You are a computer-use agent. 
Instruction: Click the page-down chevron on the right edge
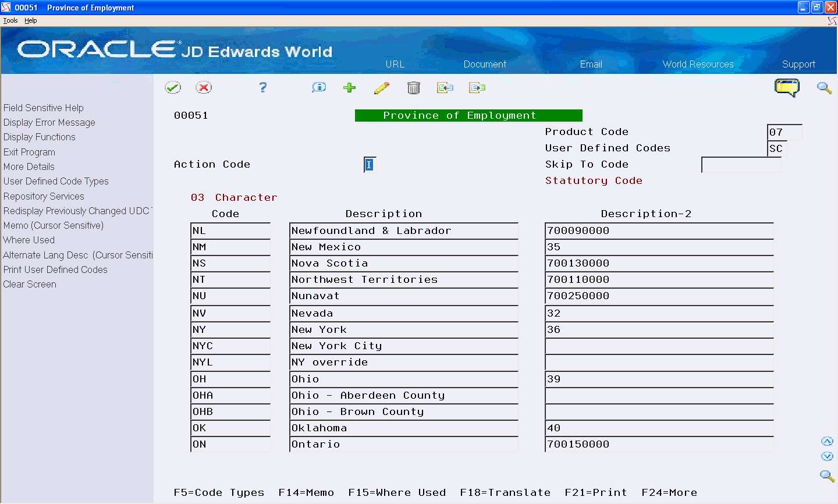pos(828,457)
